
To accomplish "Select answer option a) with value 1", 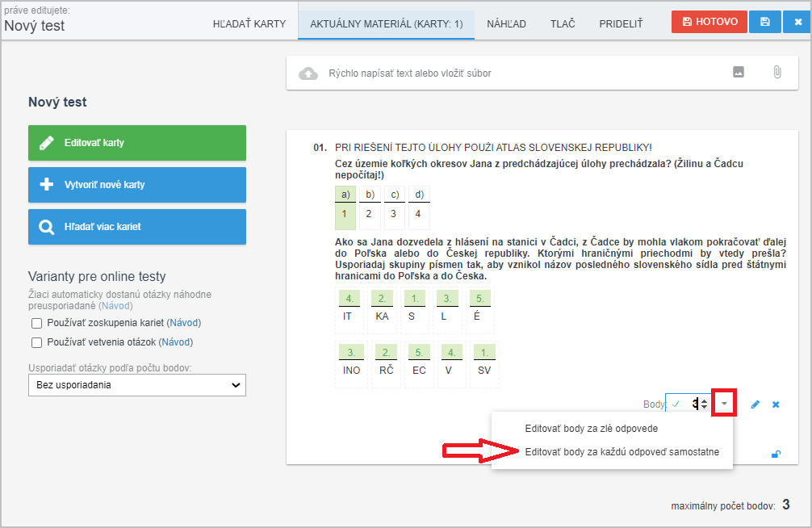I will pos(345,214).
